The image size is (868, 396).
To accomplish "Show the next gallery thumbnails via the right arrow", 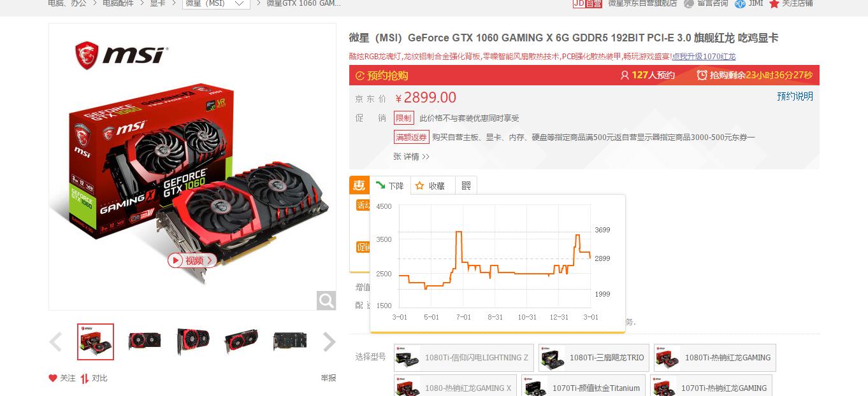I will point(329,342).
